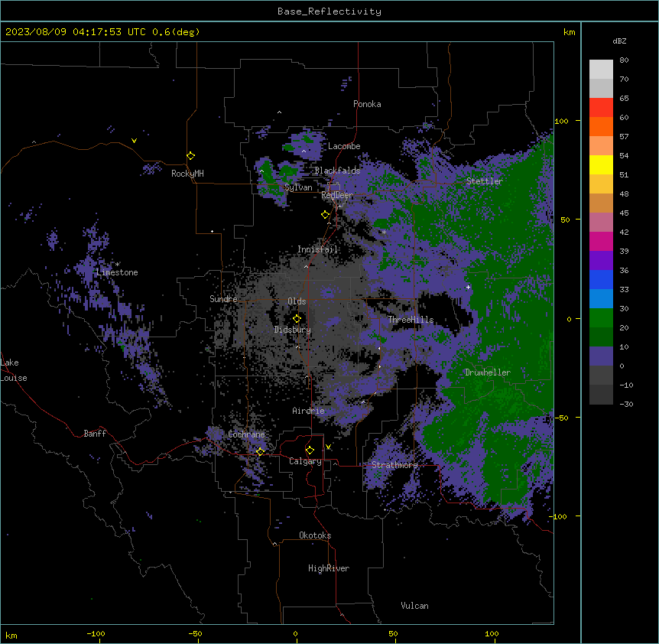659x644 pixels.
Task: Click the 36 dBZ blue swatch
Action: (x=601, y=279)
